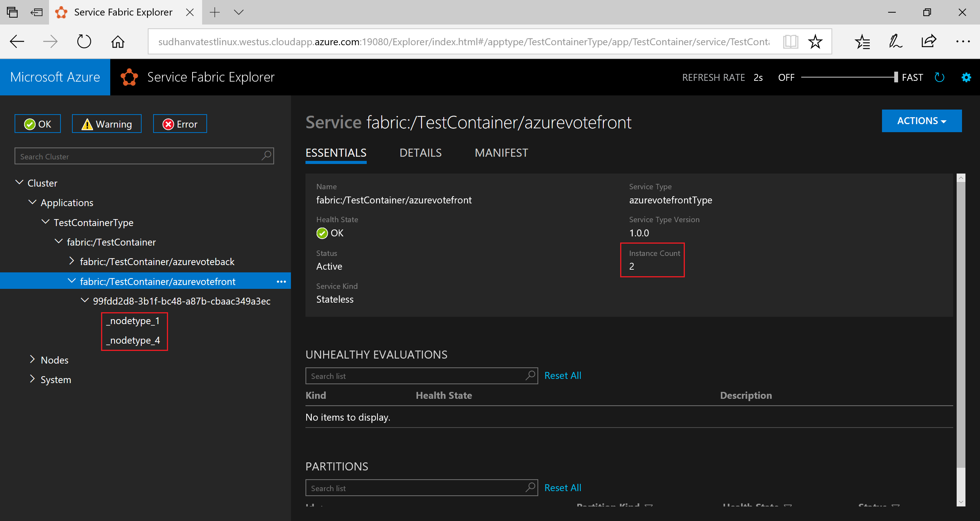The image size is (980, 521).
Task: Open the add notes pen icon
Action: click(895, 41)
